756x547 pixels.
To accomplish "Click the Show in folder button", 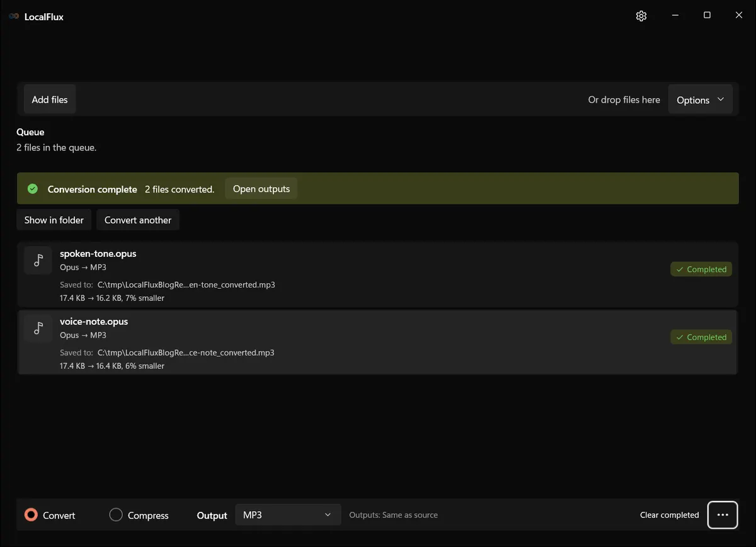I will click(54, 220).
